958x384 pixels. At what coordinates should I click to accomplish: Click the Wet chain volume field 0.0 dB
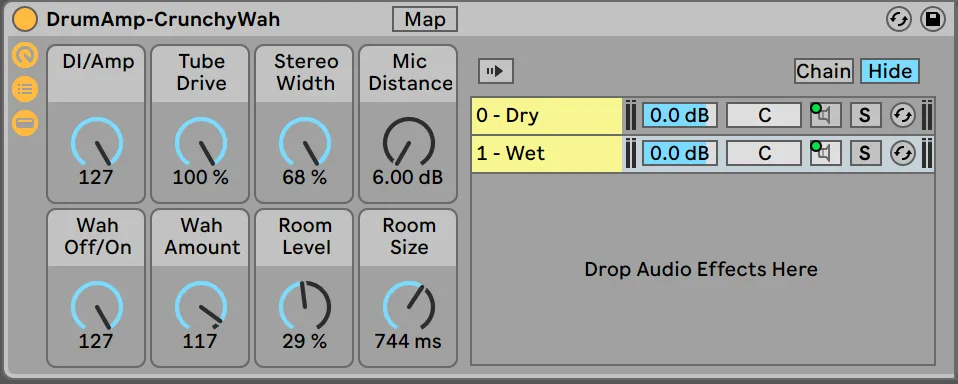coord(679,153)
